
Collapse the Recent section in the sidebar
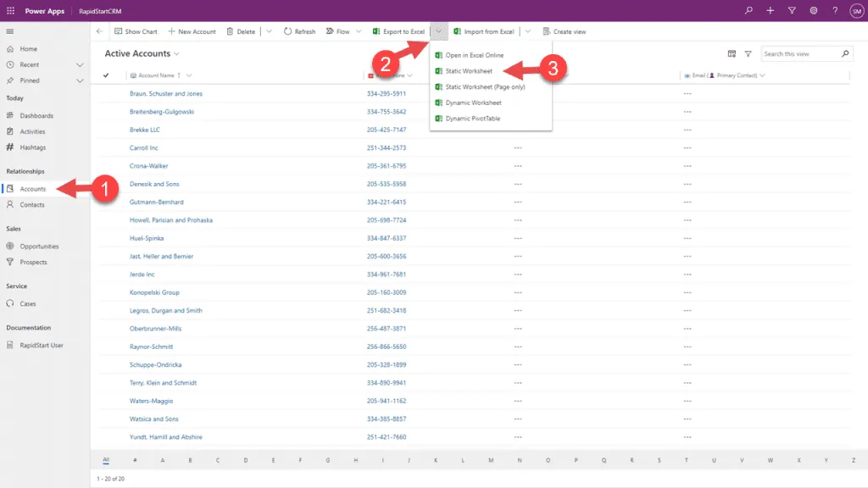(81, 65)
